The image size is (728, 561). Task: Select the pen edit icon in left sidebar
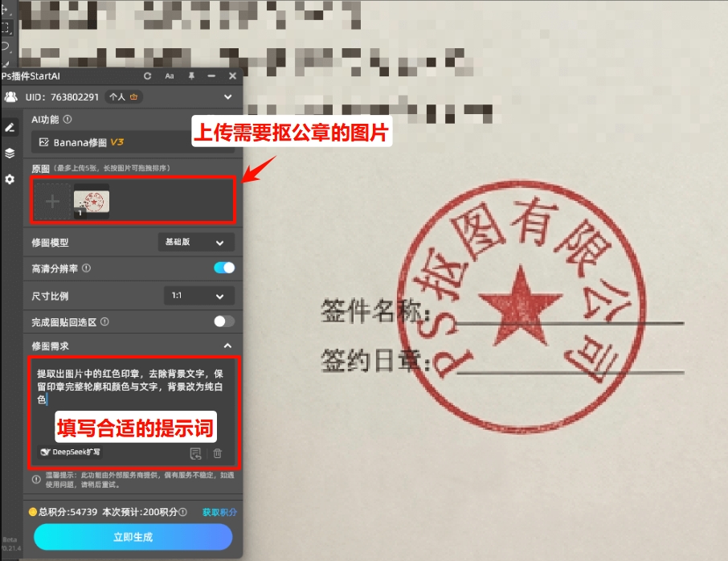tap(10, 129)
